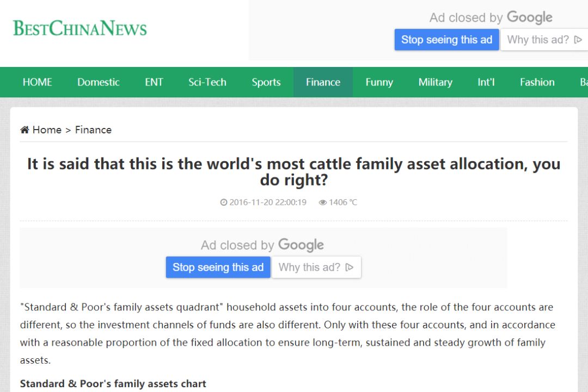The width and height of the screenshot is (588, 392).
Task: Follow the Finance breadcrumb link
Action: pos(93,130)
